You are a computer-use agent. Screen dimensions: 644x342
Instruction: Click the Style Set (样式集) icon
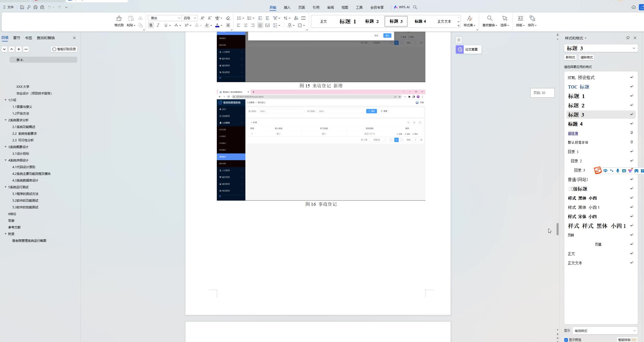(469, 18)
